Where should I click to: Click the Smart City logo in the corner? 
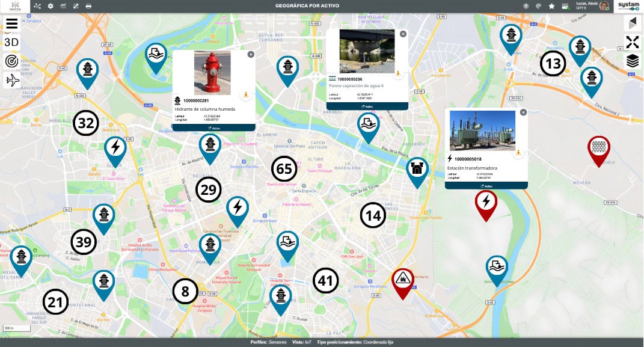[x=15, y=6]
